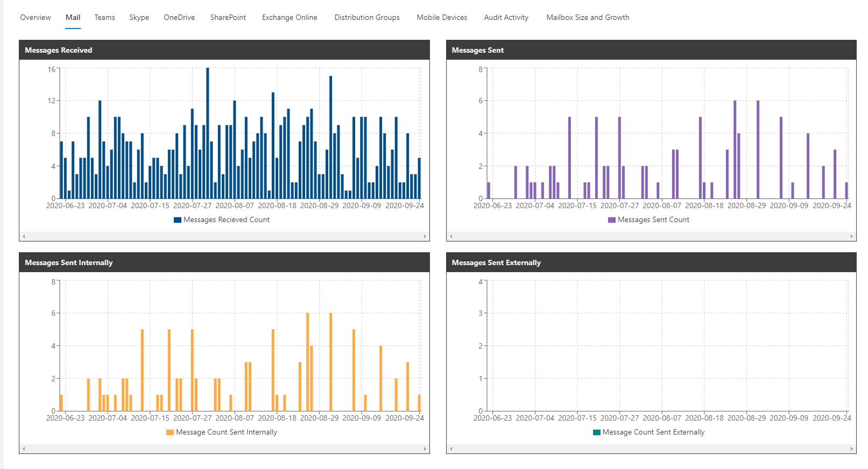Open the Teams tab
This screenshot has width=868, height=469.
104,17
